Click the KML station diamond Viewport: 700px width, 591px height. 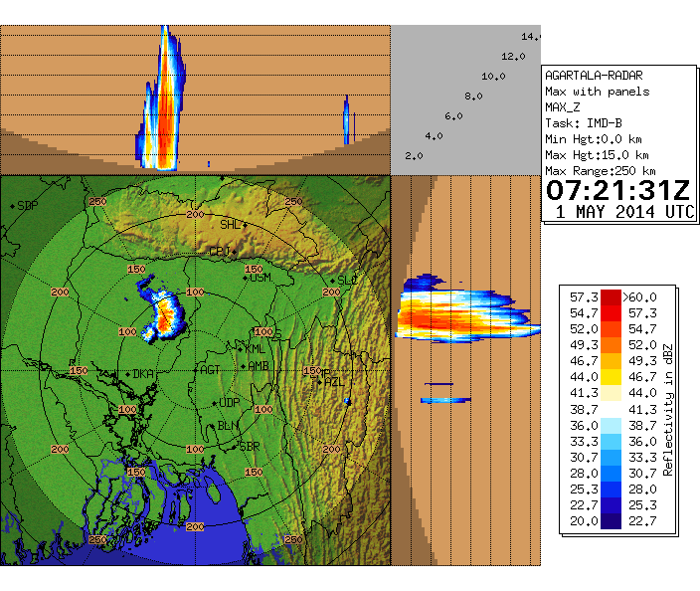[x=241, y=350]
